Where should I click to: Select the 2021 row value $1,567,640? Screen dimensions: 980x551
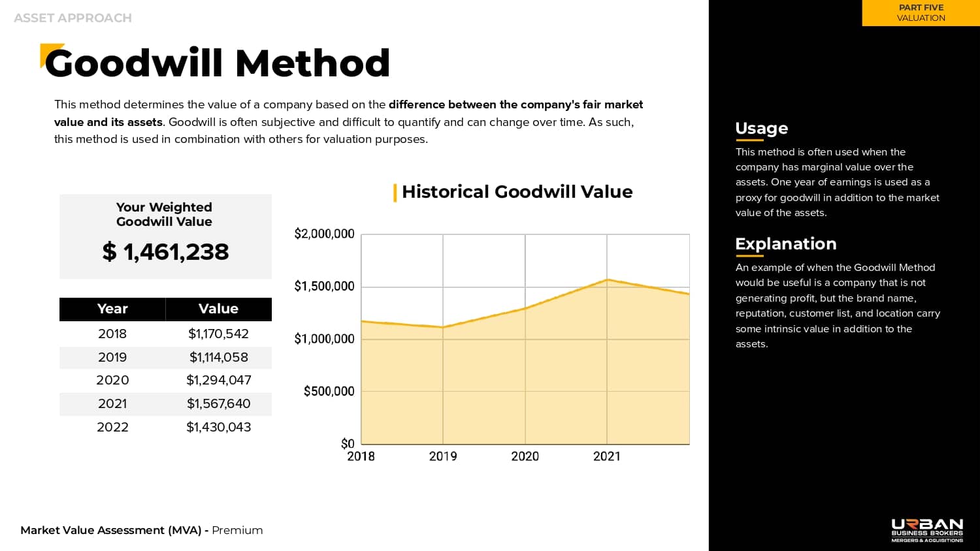(218, 403)
